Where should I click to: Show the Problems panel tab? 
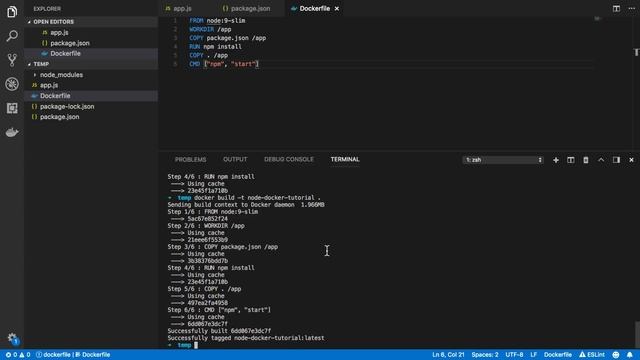[x=190, y=160]
